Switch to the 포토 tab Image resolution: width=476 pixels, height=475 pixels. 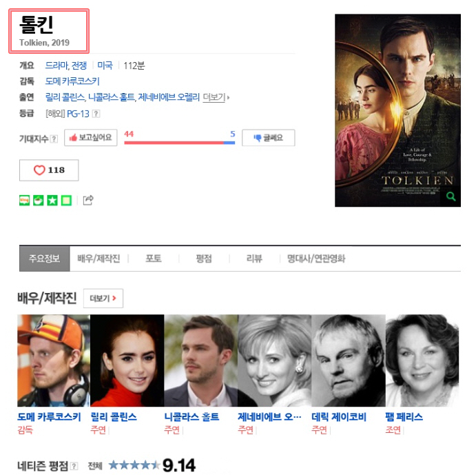pos(154,259)
